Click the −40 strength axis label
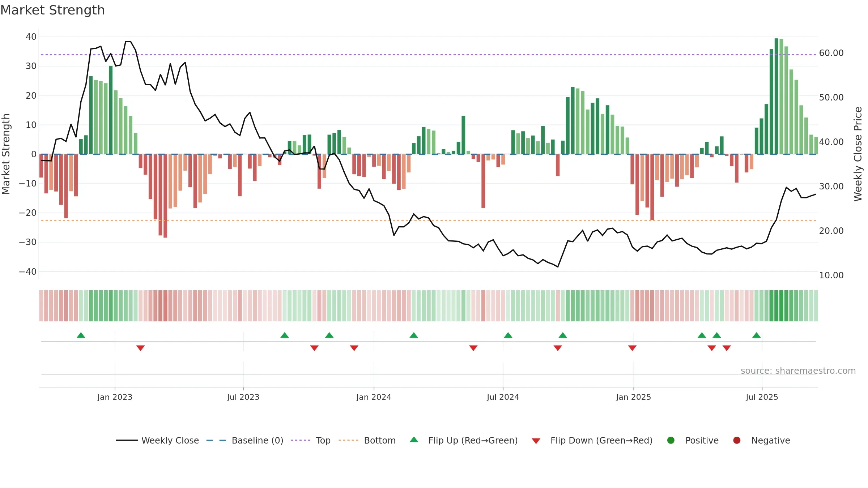The image size is (868, 488). coord(27,271)
